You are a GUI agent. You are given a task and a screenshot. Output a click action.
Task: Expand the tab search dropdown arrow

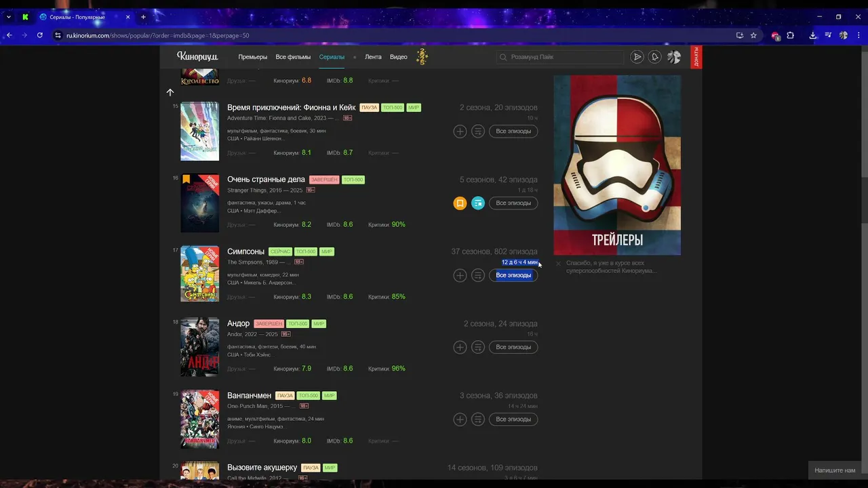8,17
